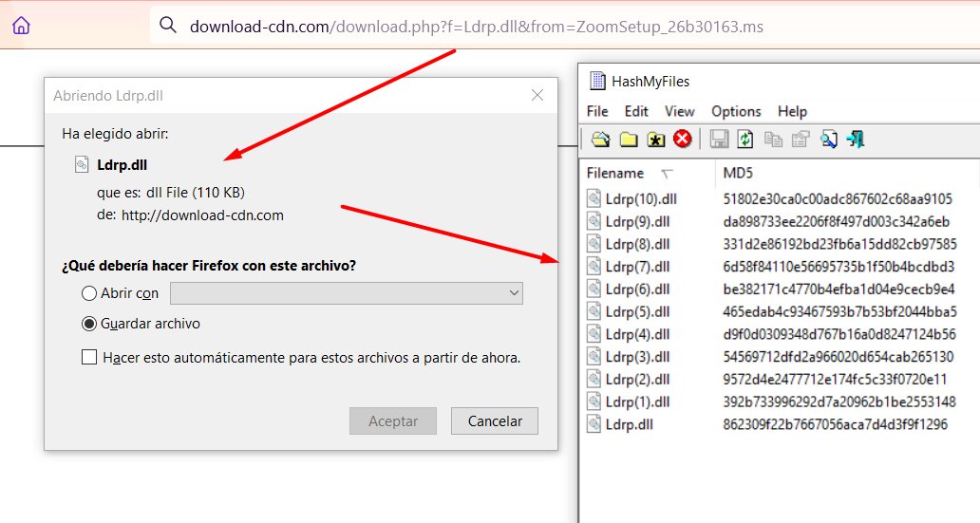Click the file icon next to Ldrp(1).dll
This screenshot has width=980, height=523.
click(x=594, y=402)
